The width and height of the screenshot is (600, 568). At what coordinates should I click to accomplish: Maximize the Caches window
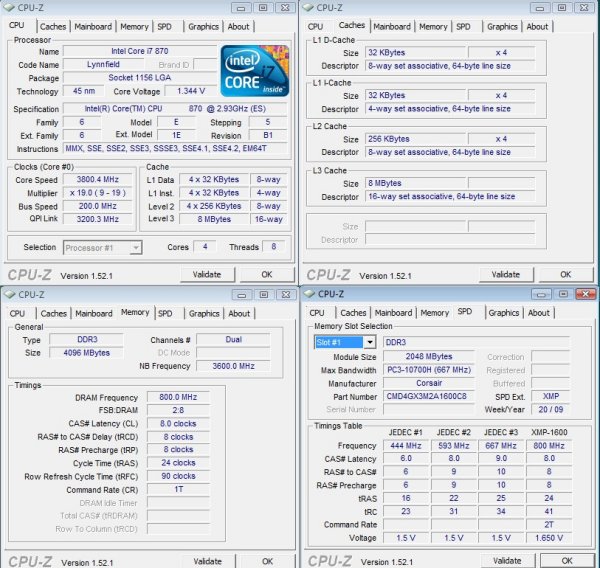[562, 8]
